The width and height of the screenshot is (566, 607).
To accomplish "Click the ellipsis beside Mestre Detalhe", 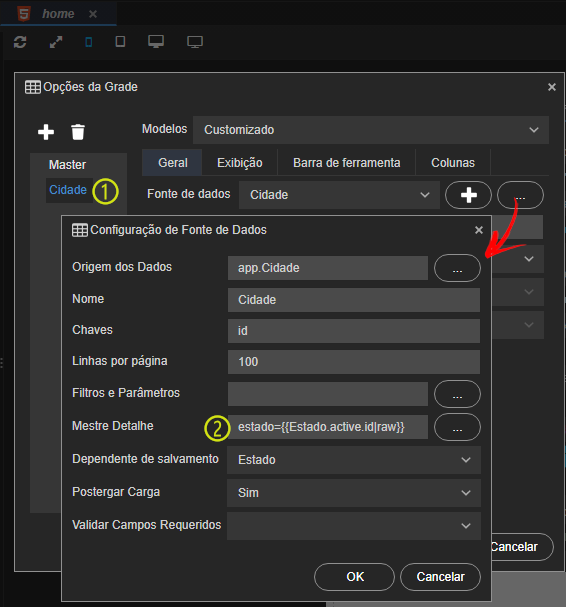I will [x=458, y=427].
